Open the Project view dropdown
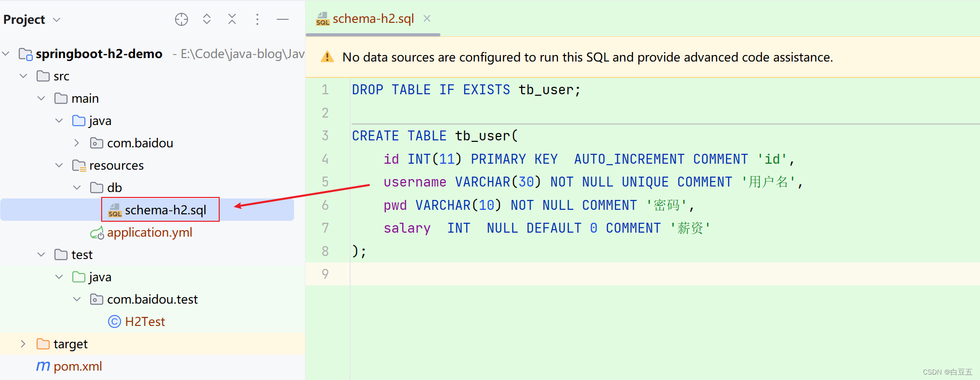Viewport: 980px width, 380px height. point(57,20)
